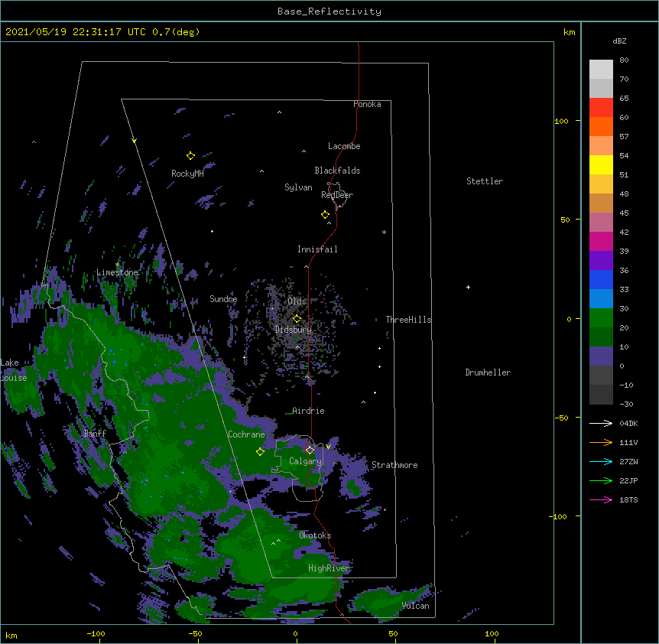
Task: Click the dBZ legend heading
Action: coord(619,41)
